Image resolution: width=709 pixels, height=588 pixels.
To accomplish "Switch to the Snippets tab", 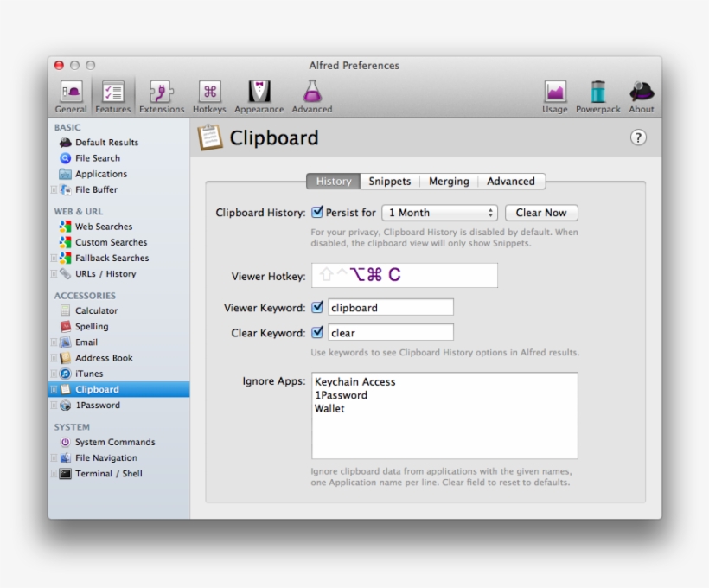I will (390, 182).
